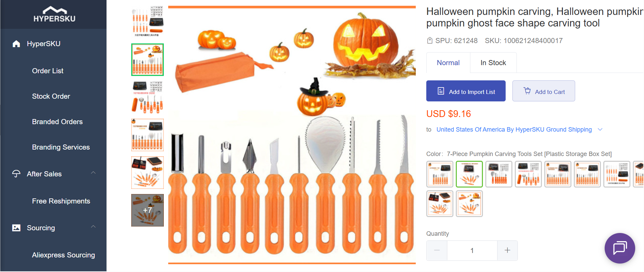Click the HyperSKU logo at top
Image resolution: width=644 pixels, height=272 pixels.
(x=54, y=14)
